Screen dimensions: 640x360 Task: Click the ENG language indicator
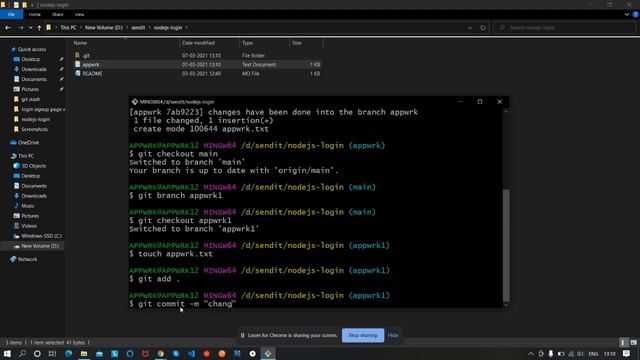pos(593,353)
